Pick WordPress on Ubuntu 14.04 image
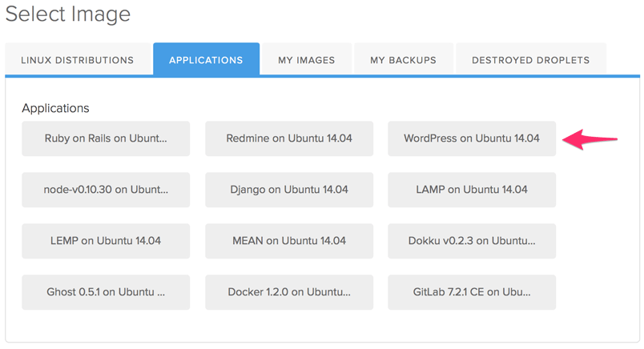 tap(472, 138)
